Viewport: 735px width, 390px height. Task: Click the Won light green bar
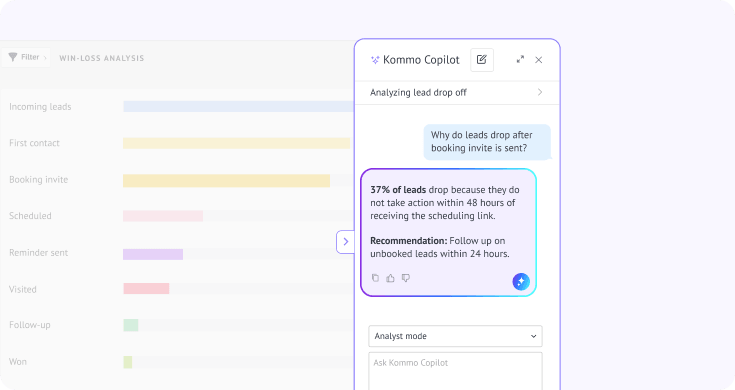point(128,362)
